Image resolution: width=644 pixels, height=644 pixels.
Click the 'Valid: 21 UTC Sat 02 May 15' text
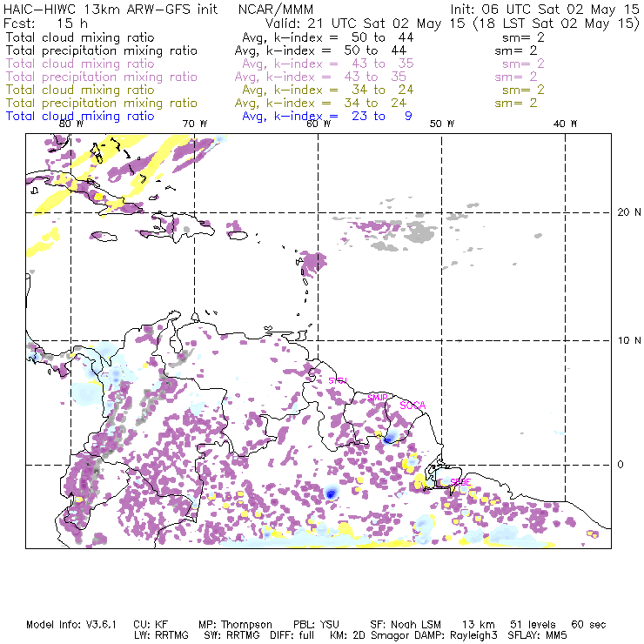coord(366,23)
